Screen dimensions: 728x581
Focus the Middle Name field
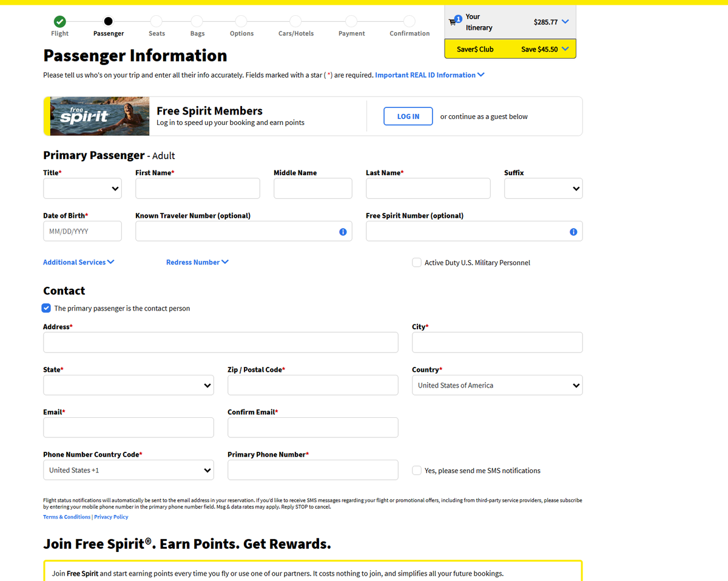pos(313,189)
